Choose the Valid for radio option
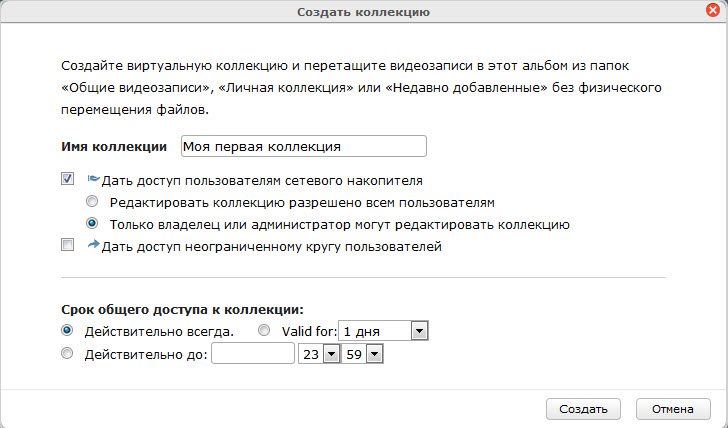Image resolution: width=728 pixels, height=428 pixels. point(264,331)
